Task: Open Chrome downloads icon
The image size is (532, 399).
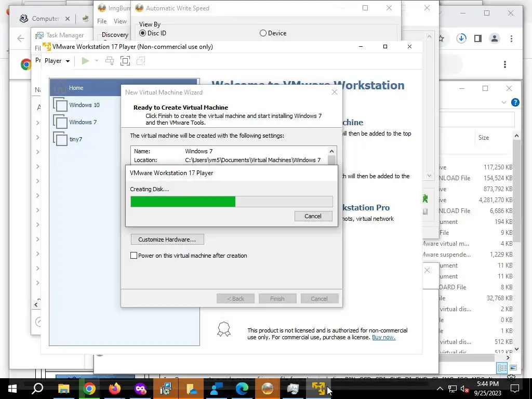Action: pyautogui.click(x=461, y=38)
